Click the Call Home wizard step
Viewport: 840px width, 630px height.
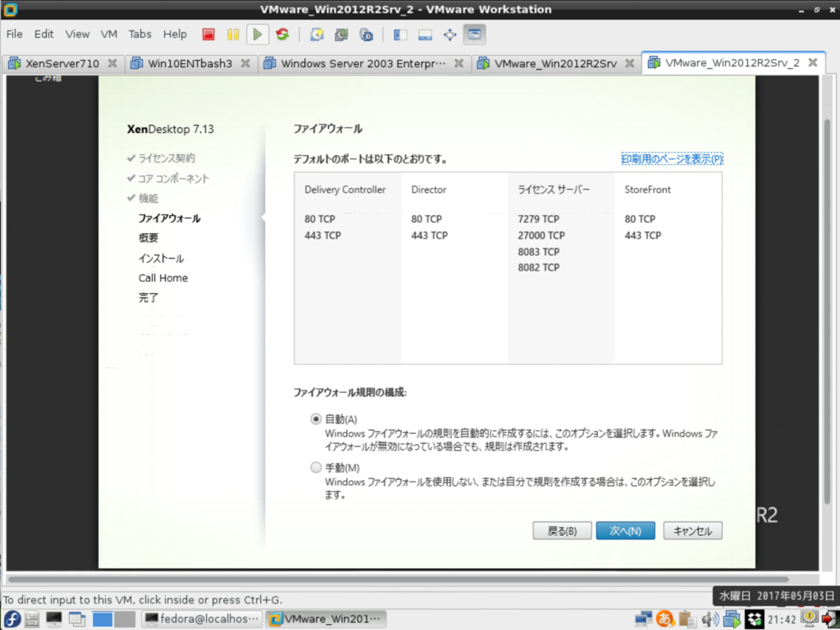[163, 278]
